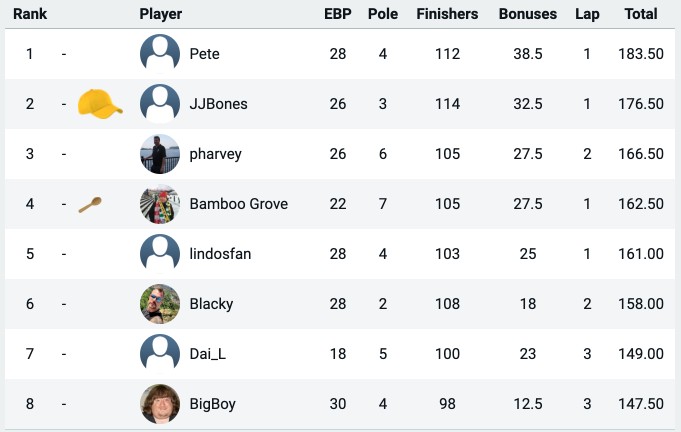
Task: Select the Bonuses column header
Action: pyautogui.click(x=528, y=14)
